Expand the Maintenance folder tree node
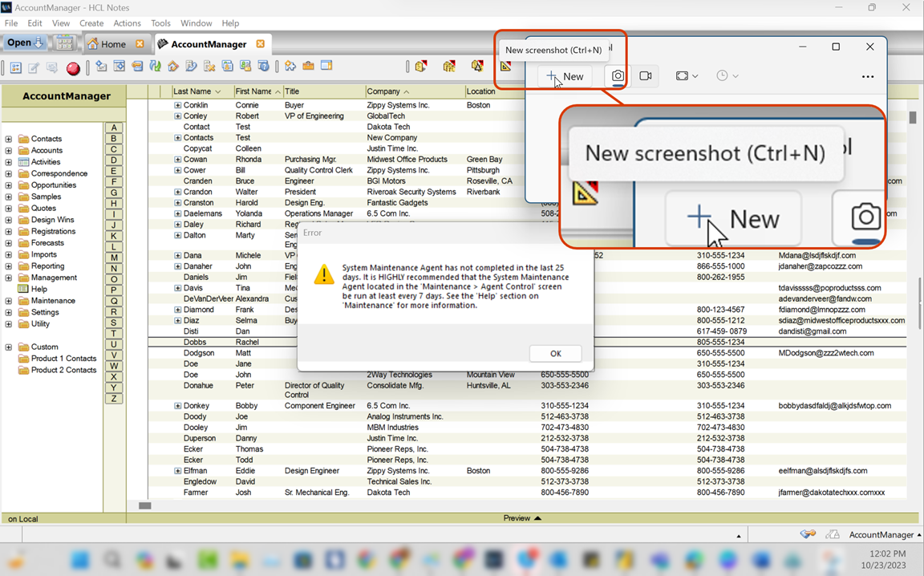The image size is (924, 576). pos(8,301)
